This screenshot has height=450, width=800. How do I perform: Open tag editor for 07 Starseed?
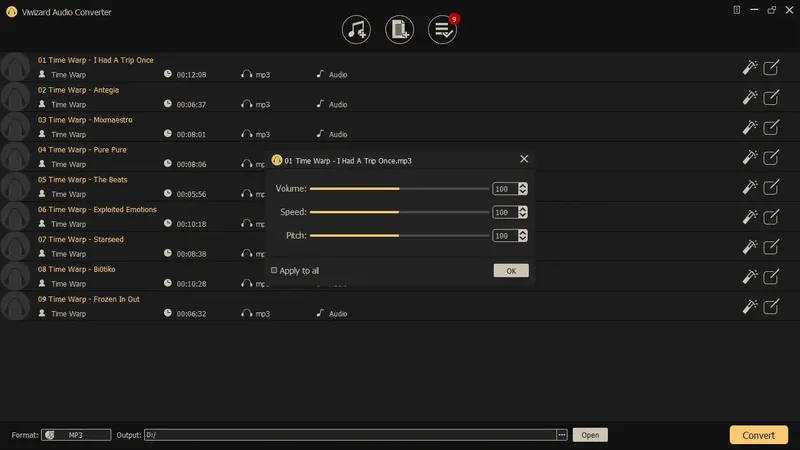[771, 246]
